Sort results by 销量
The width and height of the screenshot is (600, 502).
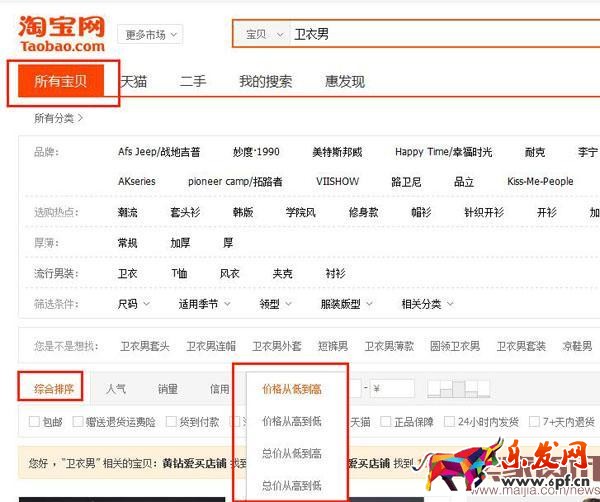[167, 389]
